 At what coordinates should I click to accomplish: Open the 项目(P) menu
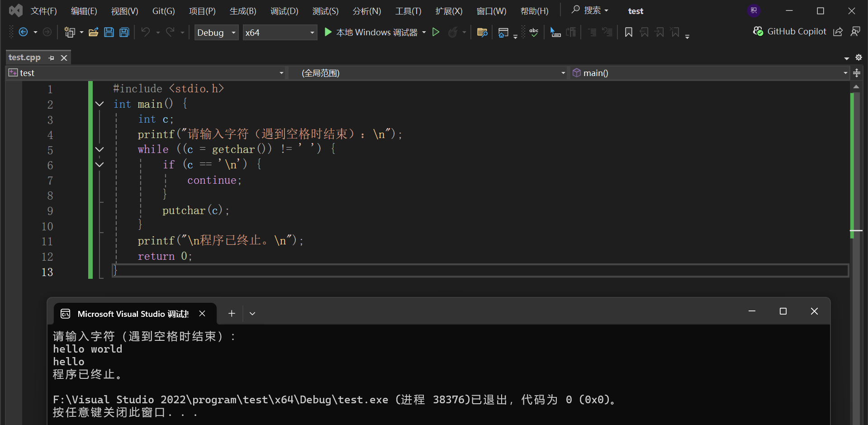[202, 11]
